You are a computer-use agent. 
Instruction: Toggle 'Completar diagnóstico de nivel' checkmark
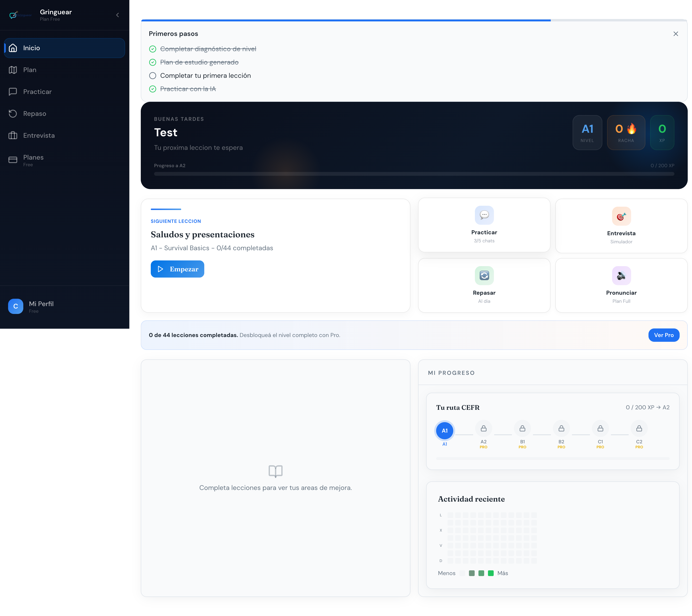pos(153,49)
